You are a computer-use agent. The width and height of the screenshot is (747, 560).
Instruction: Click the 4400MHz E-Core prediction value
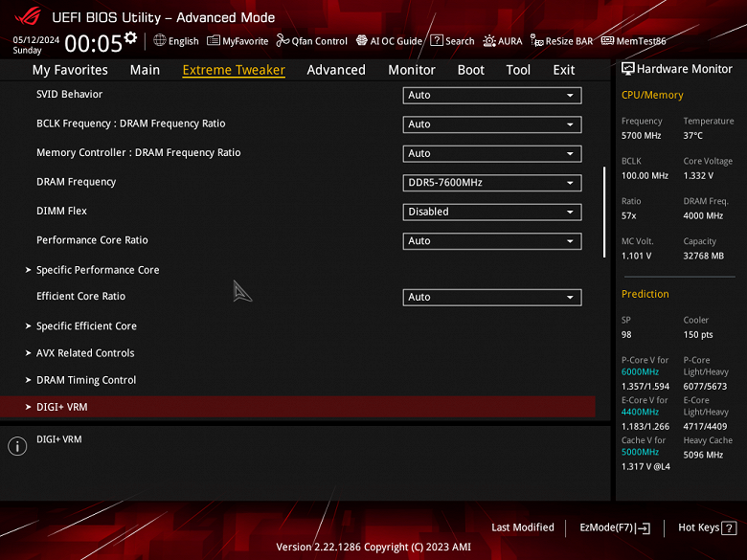click(640, 412)
